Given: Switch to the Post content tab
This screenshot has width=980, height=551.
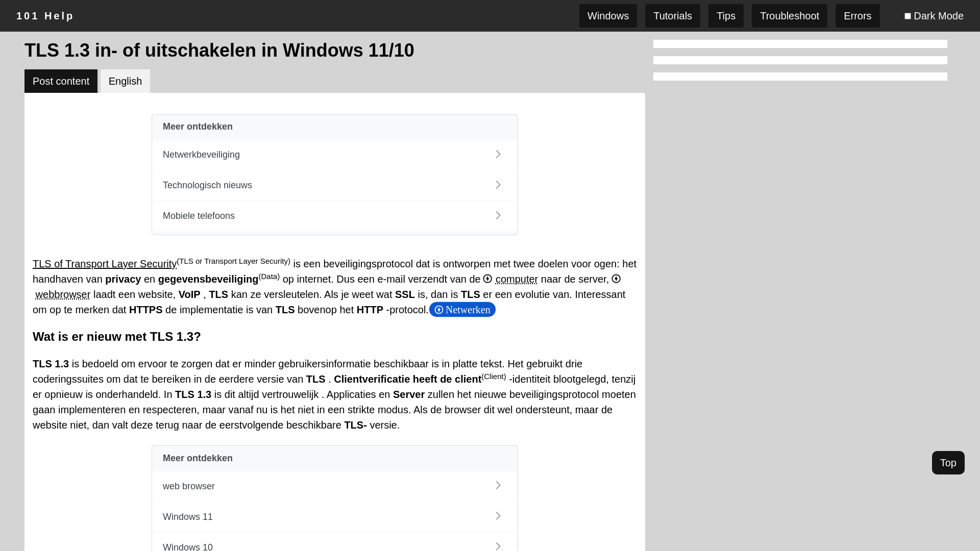Looking at the screenshot, I should point(61,81).
